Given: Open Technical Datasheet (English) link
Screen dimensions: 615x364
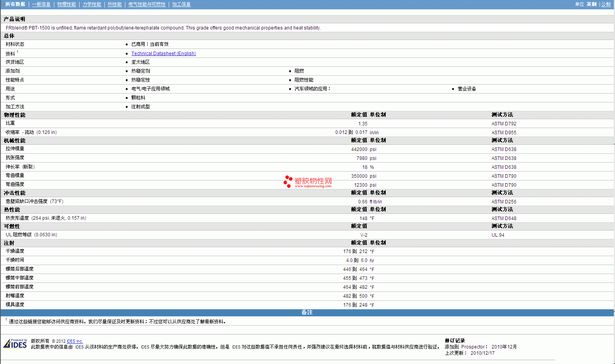Looking at the screenshot, I should pos(163,54).
